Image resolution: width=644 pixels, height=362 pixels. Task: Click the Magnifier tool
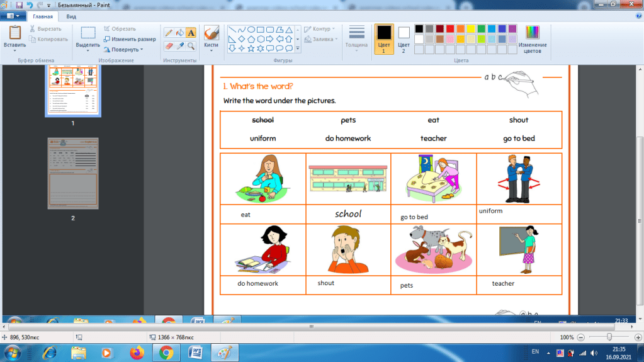click(191, 46)
